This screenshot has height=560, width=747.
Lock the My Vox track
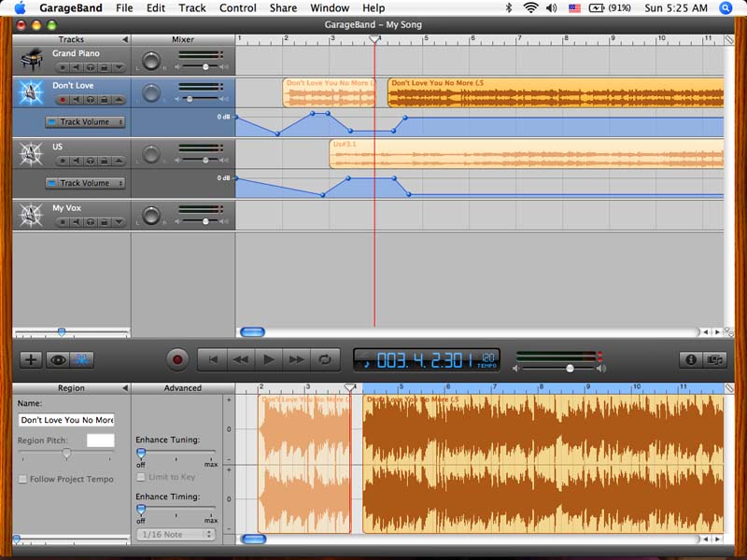coord(104,222)
